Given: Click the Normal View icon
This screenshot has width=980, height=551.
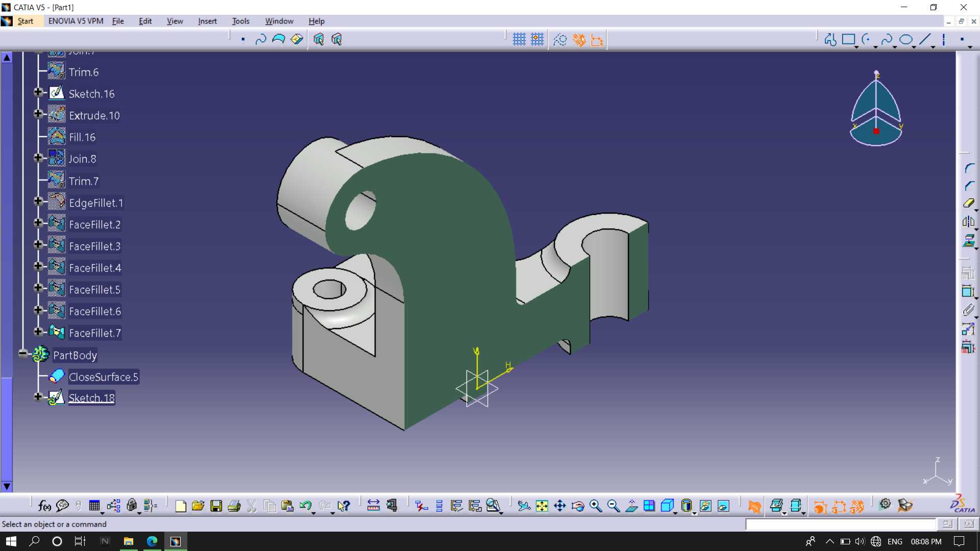Looking at the screenshot, I should (x=631, y=506).
